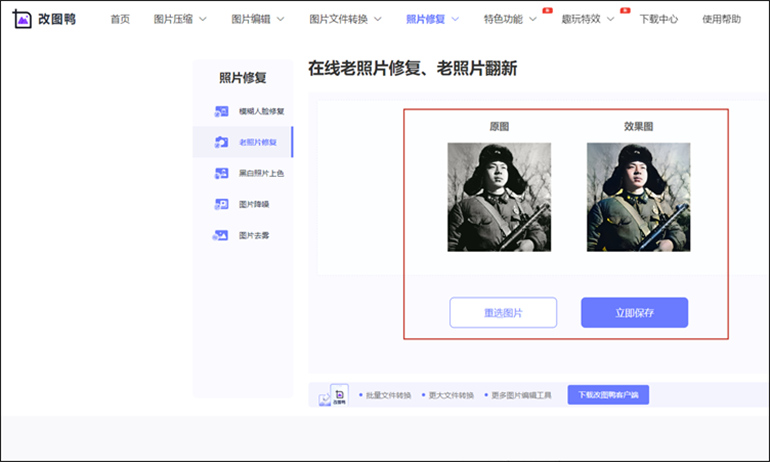This screenshot has height=462, width=770.
Task: Open the 趣玩特效 menu
Action: [581, 19]
